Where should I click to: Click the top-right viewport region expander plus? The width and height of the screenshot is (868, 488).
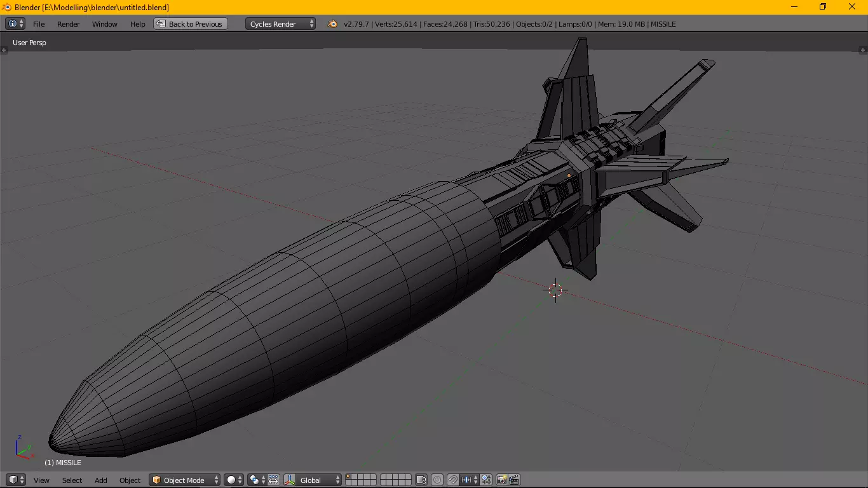[864, 50]
